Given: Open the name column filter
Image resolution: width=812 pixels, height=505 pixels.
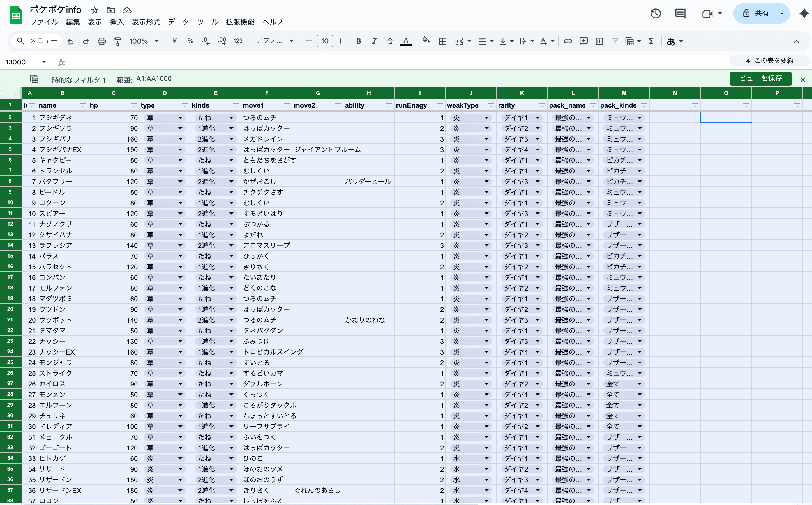Looking at the screenshot, I should point(82,105).
